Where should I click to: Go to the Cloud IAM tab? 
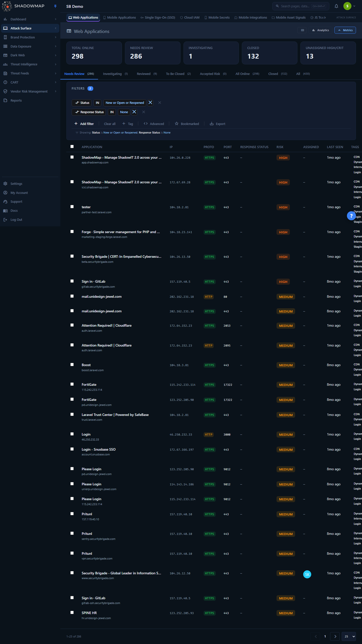pyautogui.click(x=190, y=18)
